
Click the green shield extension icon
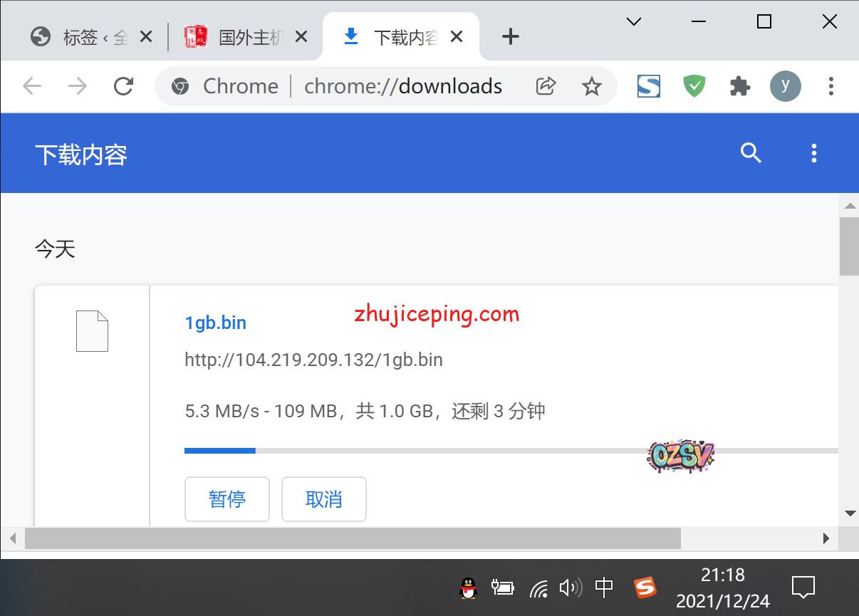(x=694, y=87)
